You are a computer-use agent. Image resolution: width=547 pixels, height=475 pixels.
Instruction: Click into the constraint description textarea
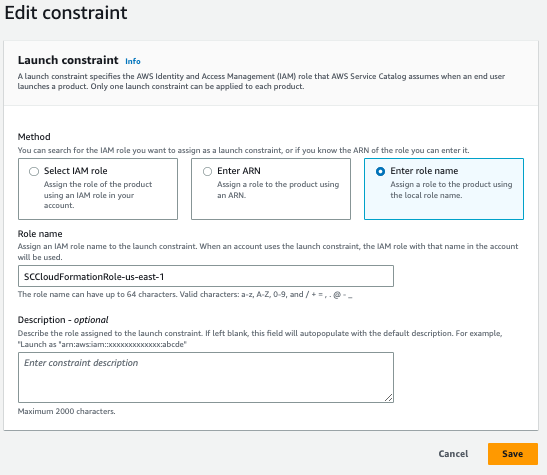(x=206, y=377)
